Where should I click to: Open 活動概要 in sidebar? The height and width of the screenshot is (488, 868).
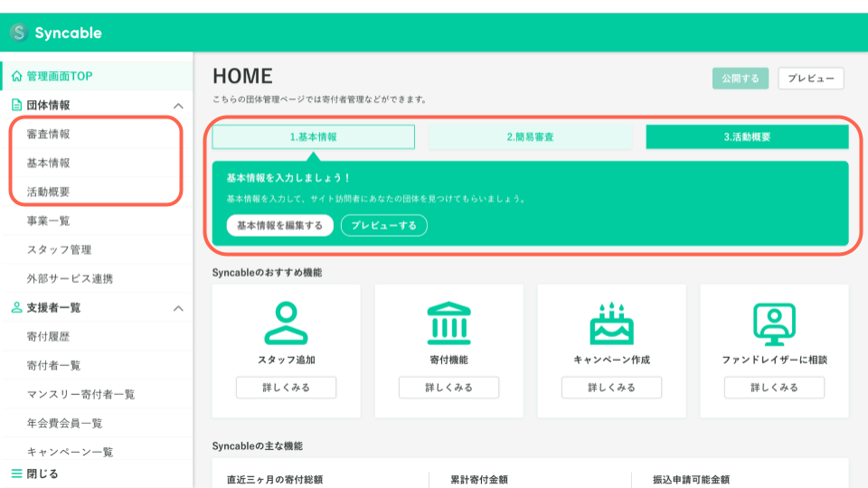[x=97, y=192]
